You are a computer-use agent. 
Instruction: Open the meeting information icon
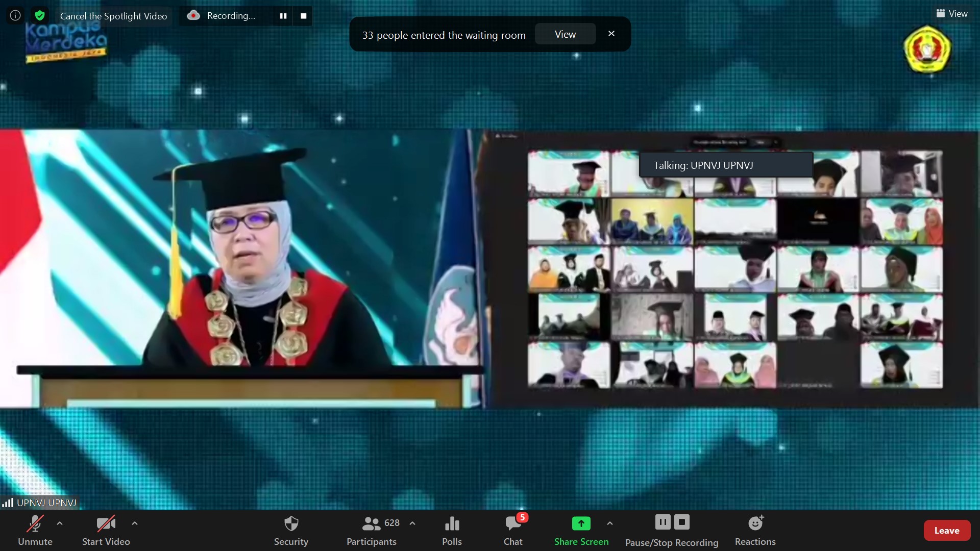coord(15,15)
